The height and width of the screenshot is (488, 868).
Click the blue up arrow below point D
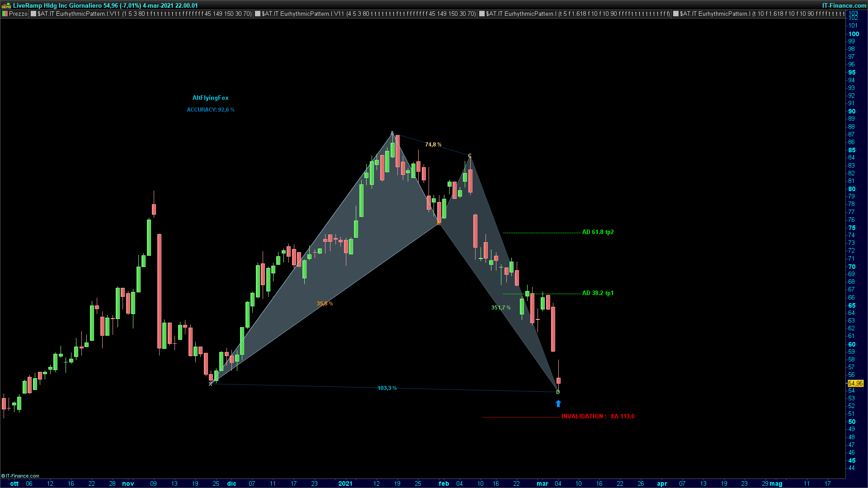(x=558, y=404)
